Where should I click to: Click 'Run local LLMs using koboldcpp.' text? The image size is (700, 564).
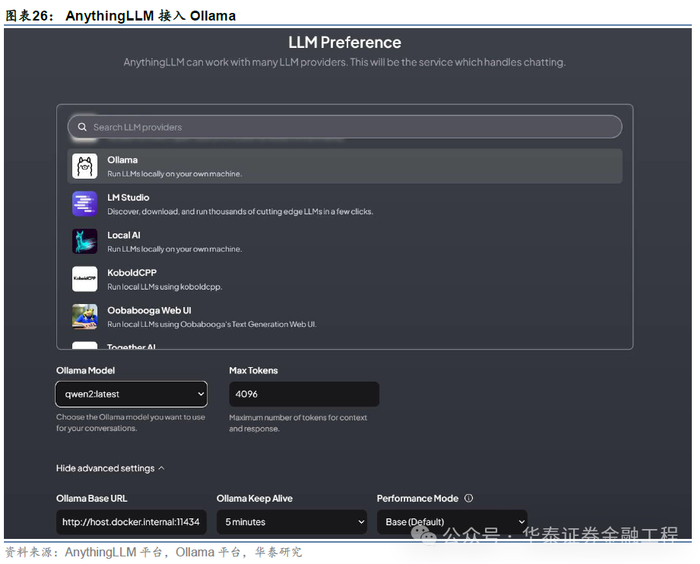[165, 287]
